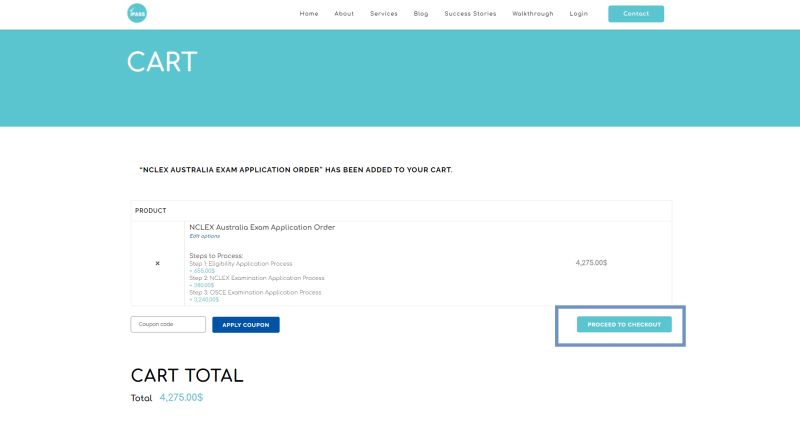
Task: Open the Services menu
Action: click(x=384, y=14)
